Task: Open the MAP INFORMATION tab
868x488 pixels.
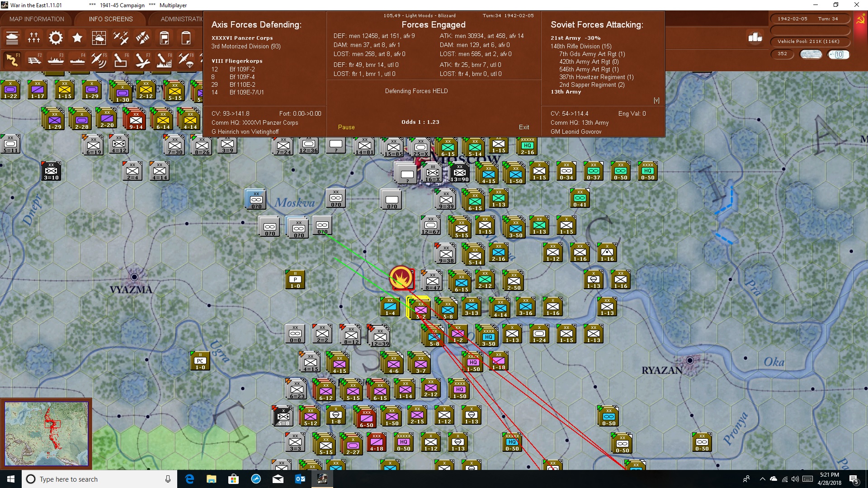Action: pos(37,19)
